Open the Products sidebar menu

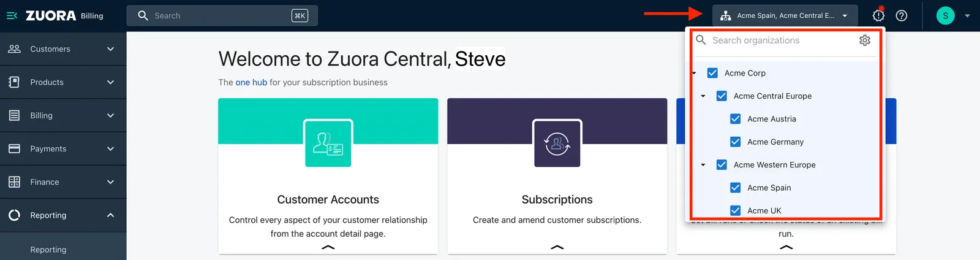[x=63, y=82]
